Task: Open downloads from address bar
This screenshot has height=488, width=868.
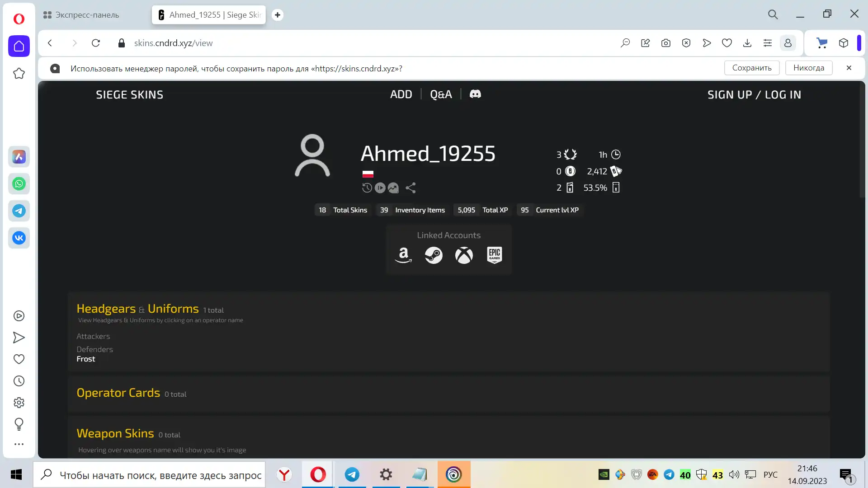Action: [x=747, y=43]
